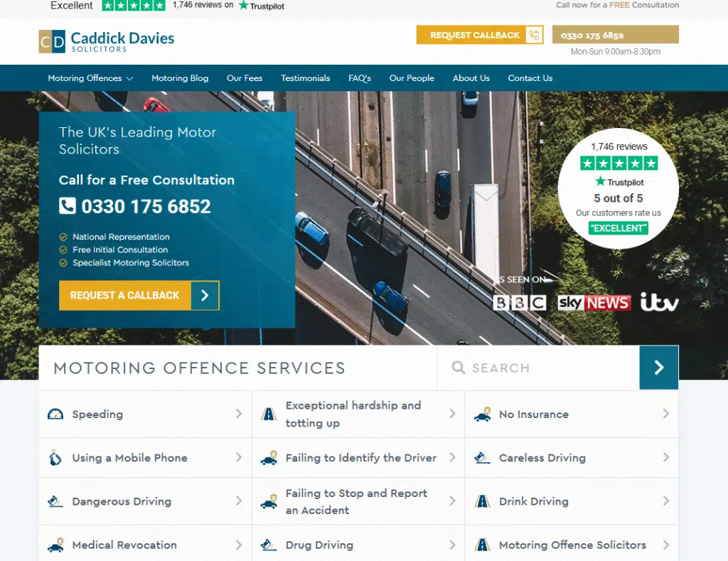
Task: Click the yellow Request Callback header button
Action: (x=480, y=35)
